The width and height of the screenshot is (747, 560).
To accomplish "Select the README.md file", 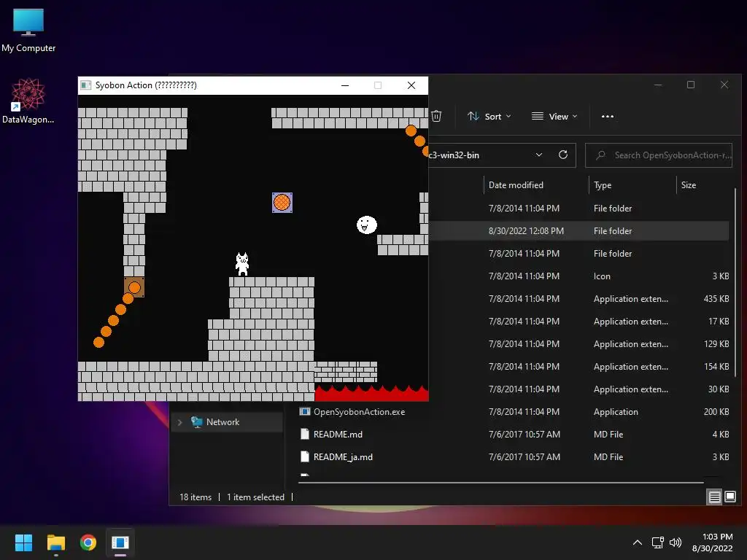I will (x=514, y=435).
